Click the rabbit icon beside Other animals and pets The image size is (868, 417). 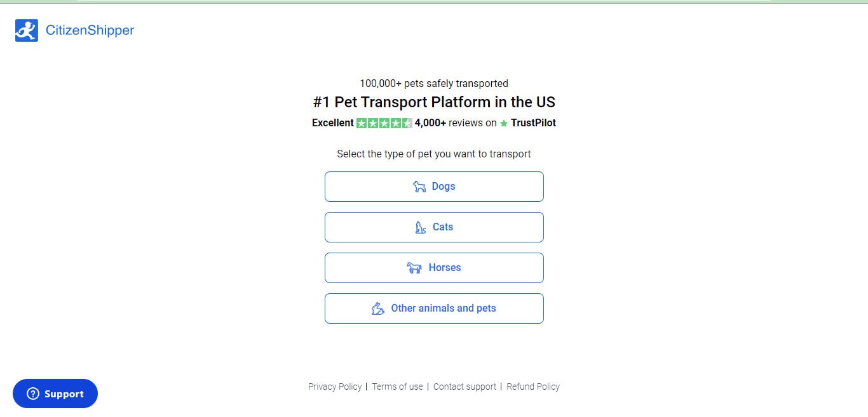pos(378,308)
